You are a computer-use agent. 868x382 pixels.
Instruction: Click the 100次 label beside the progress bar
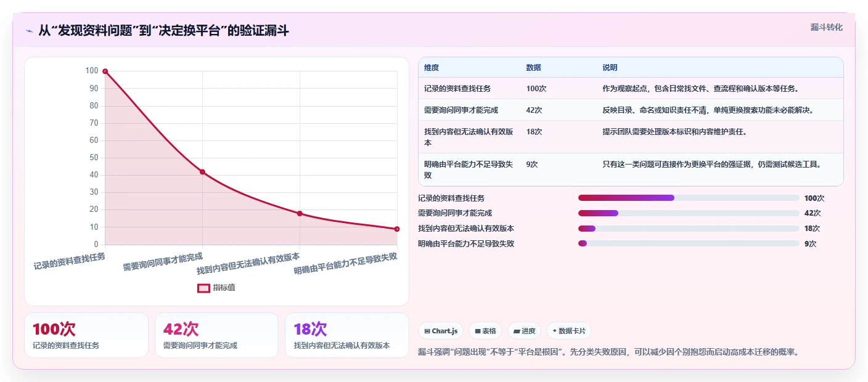(814, 198)
